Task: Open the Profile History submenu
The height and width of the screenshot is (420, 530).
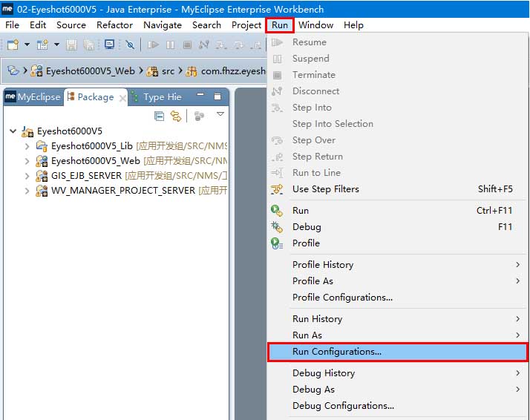Action: tap(398, 265)
